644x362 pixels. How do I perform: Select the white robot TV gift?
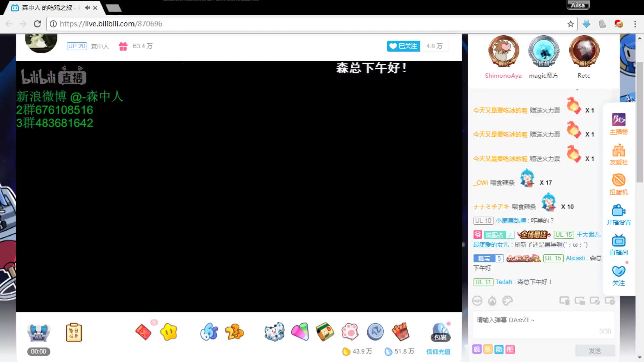[274, 332]
